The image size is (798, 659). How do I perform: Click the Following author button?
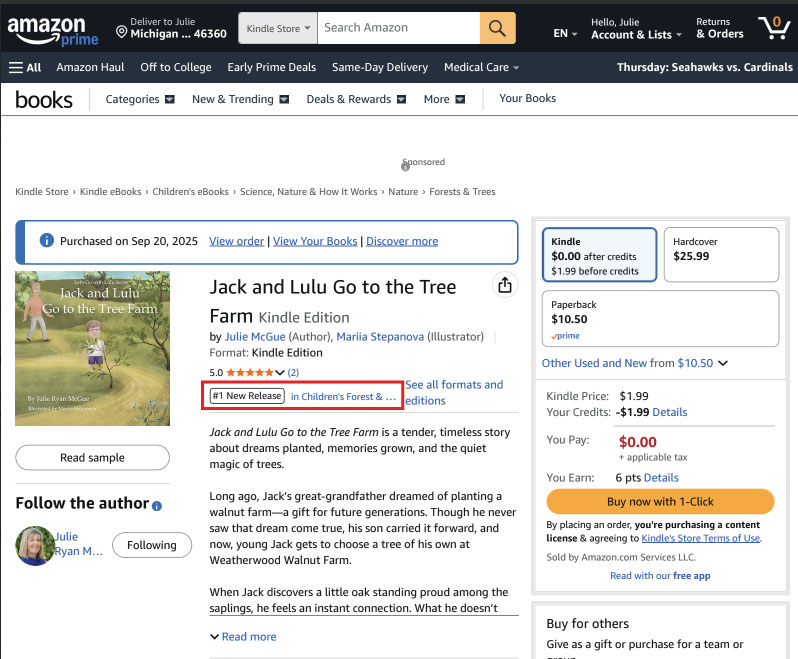pos(151,545)
